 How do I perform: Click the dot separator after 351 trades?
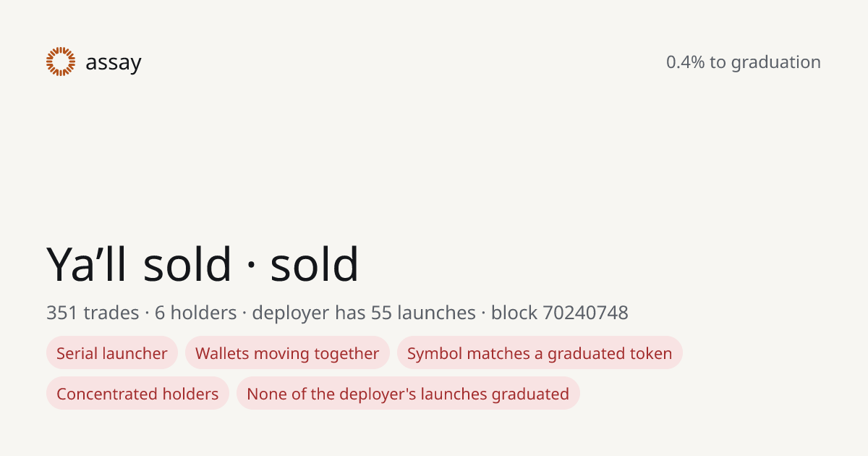click(147, 313)
